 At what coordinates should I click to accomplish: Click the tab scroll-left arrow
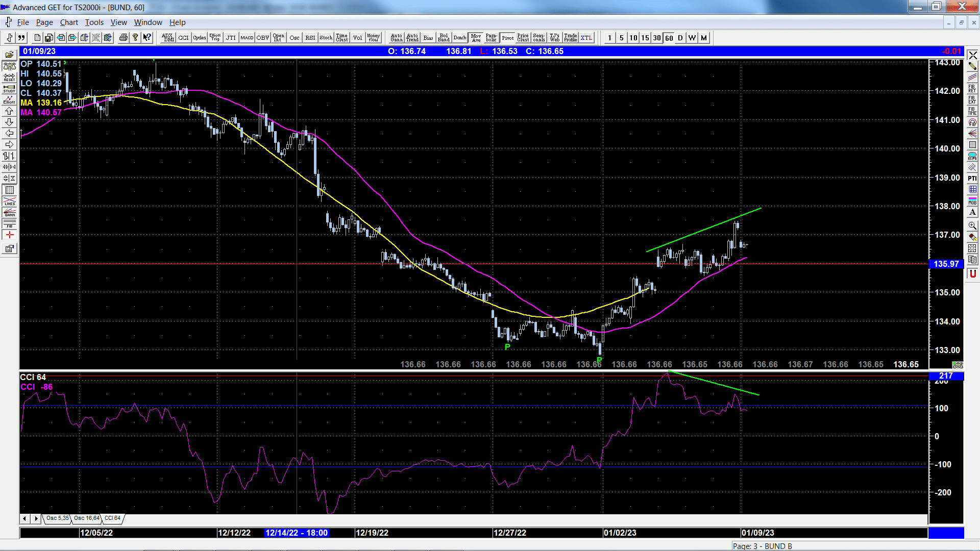click(24, 519)
